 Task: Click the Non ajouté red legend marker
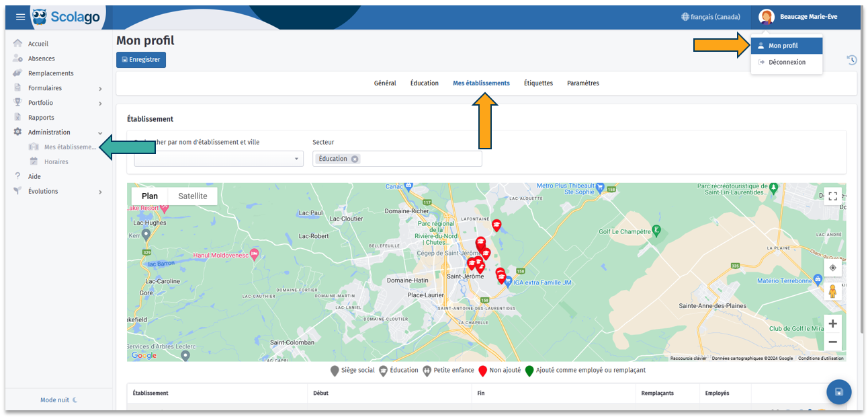coord(482,371)
